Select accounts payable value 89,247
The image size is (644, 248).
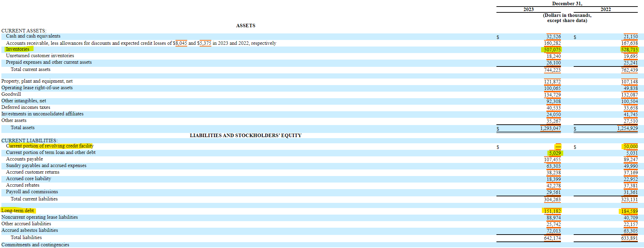[x=631, y=159]
